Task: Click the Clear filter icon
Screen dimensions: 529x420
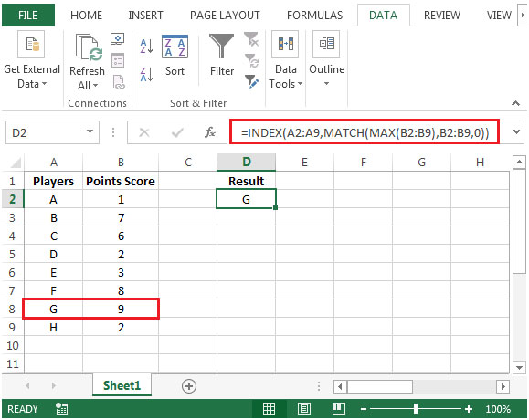Action: [x=251, y=39]
